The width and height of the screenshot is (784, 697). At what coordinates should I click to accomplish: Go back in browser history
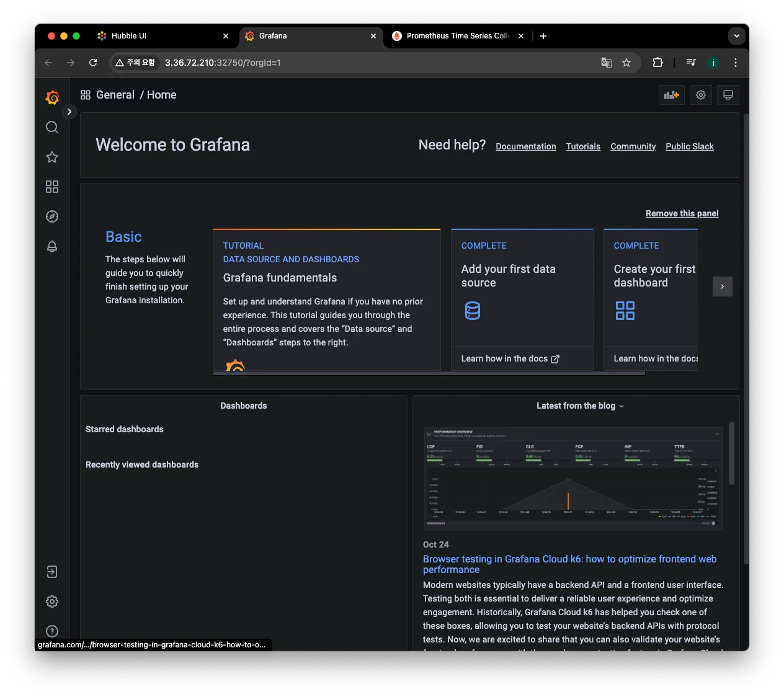(x=48, y=63)
